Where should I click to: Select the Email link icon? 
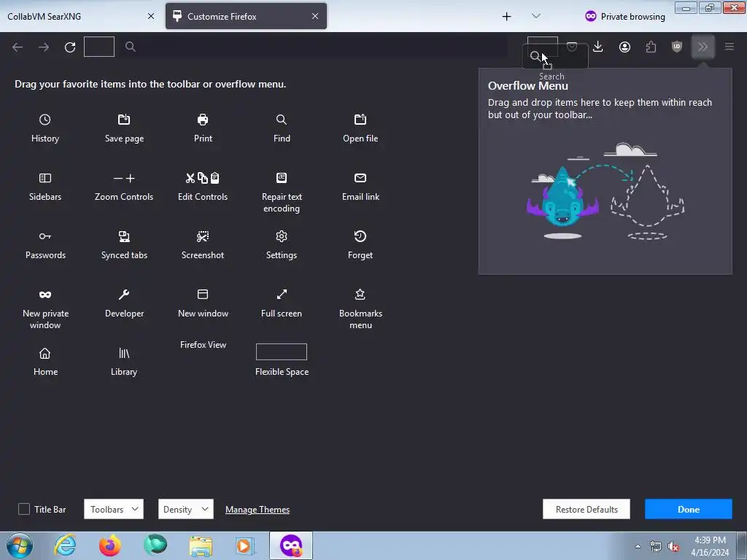click(x=360, y=178)
